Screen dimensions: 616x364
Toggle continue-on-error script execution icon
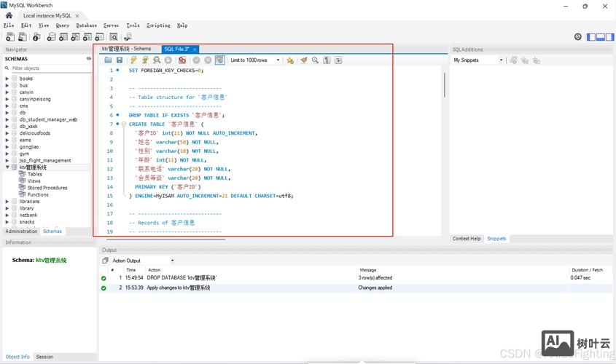pyautogui.click(x=182, y=60)
